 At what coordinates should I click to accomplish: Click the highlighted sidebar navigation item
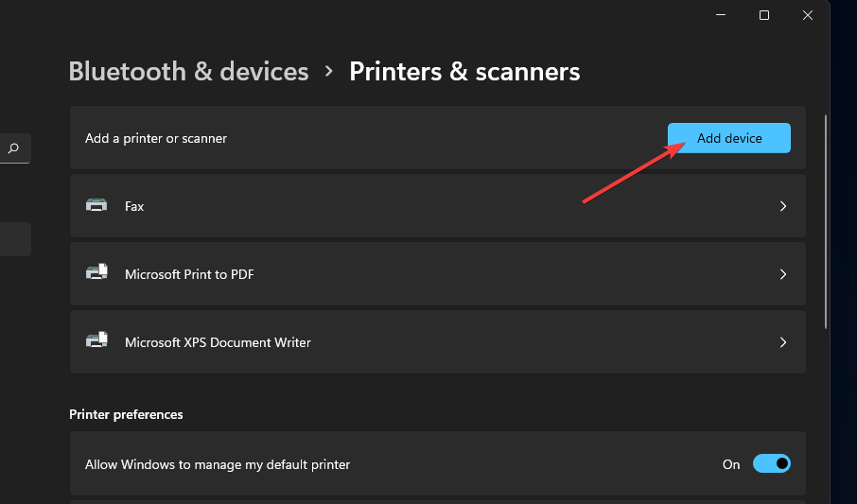point(15,239)
